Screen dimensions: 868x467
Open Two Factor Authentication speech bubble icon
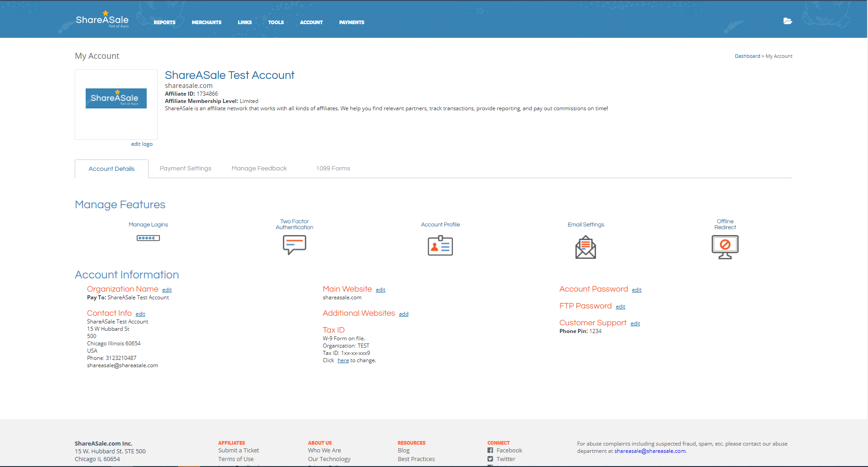[294, 245]
